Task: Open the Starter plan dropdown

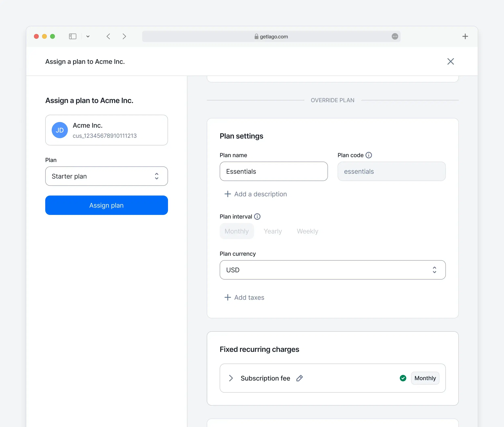Action: coord(106,176)
